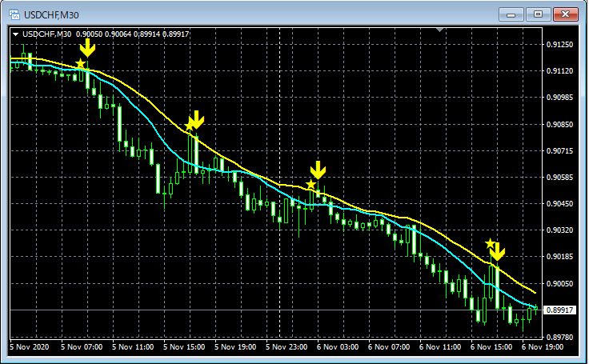Viewport: 589px width, 364px height.
Task: Select the yellow star near 6 Nov 03:00
Action: click(311, 185)
